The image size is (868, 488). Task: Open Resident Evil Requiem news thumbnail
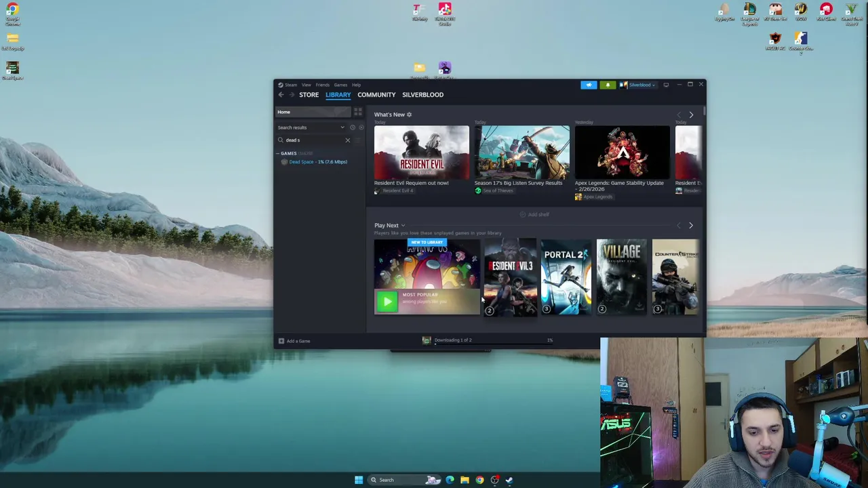pyautogui.click(x=421, y=152)
